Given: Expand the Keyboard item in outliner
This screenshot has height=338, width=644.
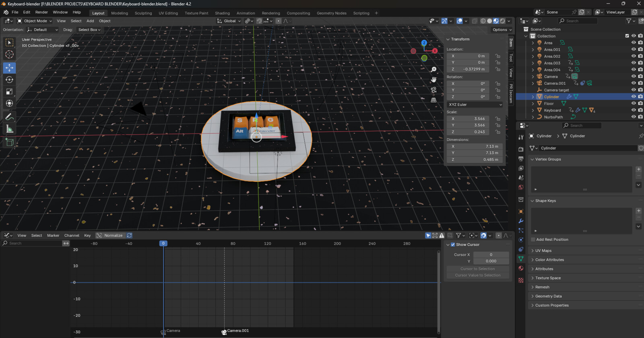Looking at the screenshot, I should click(533, 110).
